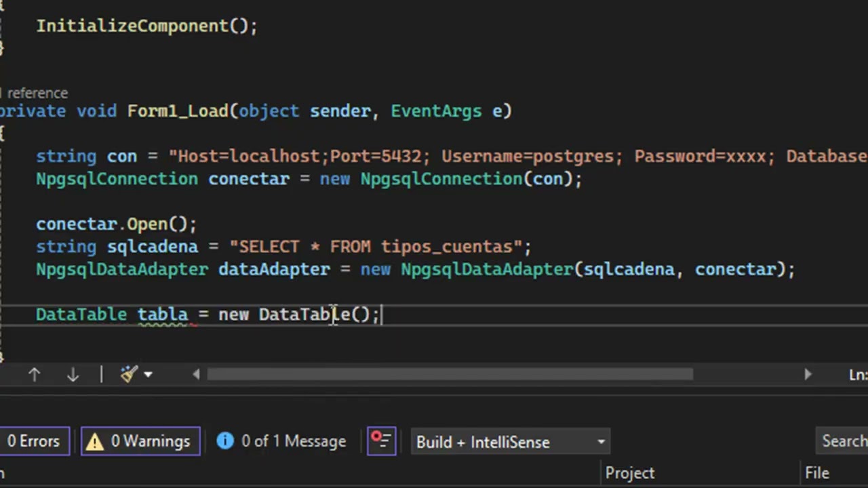This screenshot has width=868, height=488.
Task: Click EventArgs parameter type
Action: [x=436, y=111]
